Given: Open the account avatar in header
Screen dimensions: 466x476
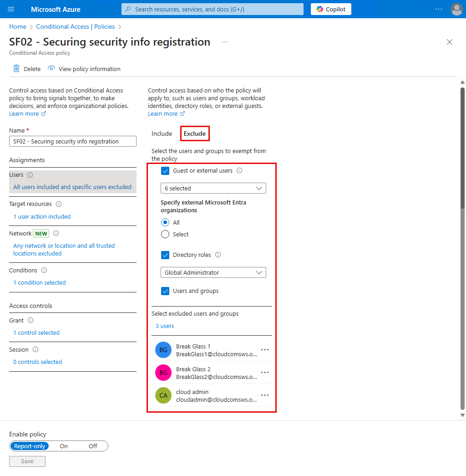Looking at the screenshot, I should (456, 9).
